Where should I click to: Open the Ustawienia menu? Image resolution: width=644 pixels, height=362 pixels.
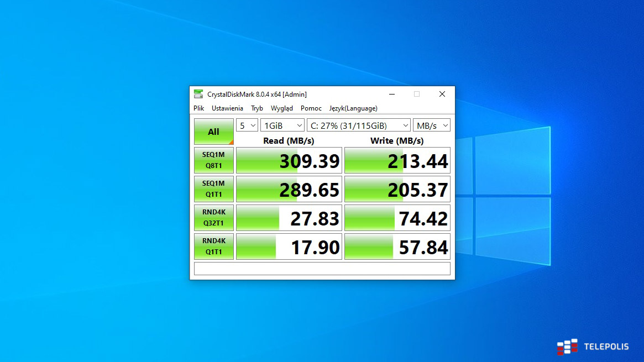(x=227, y=108)
